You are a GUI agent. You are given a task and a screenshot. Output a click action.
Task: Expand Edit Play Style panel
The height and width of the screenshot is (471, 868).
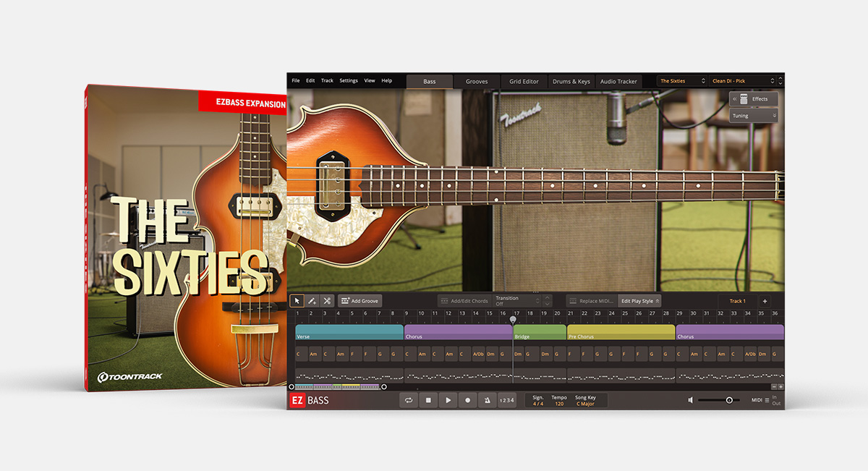coord(639,301)
